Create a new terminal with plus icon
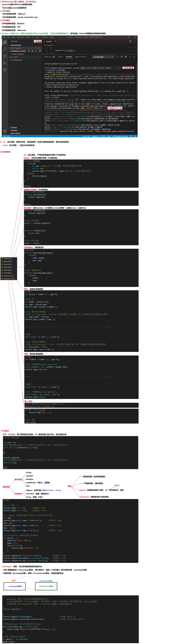The image size is (179, 644). 117,57
